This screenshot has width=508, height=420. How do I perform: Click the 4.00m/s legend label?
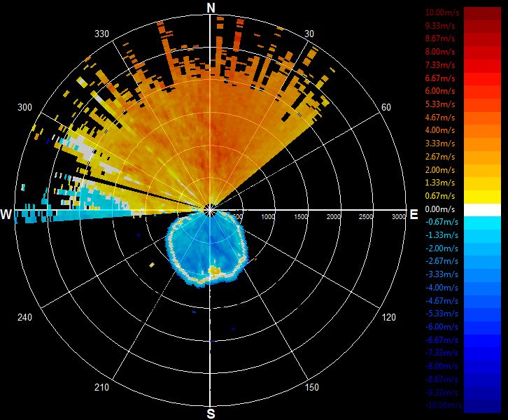pos(440,130)
